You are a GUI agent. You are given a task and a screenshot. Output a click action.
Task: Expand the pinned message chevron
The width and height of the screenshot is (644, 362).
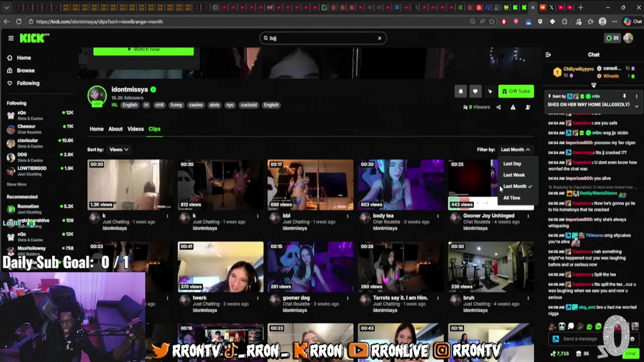click(x=636, y=106)
